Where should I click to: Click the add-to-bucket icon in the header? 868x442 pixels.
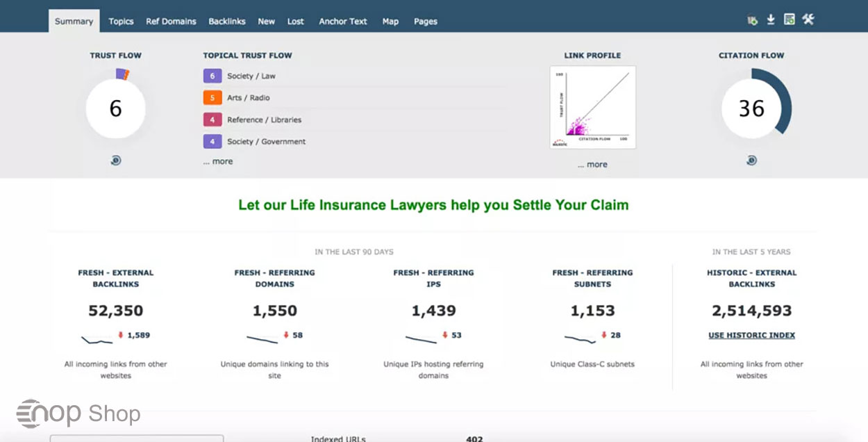tap(752, 20)
